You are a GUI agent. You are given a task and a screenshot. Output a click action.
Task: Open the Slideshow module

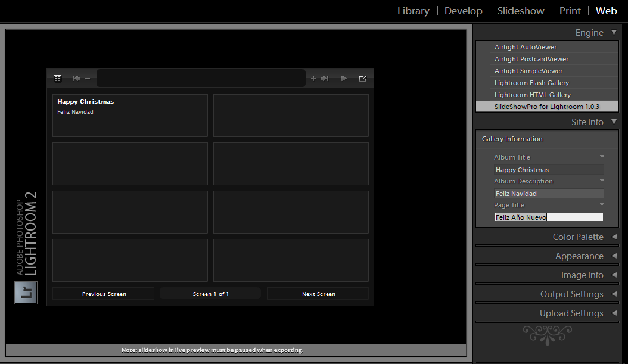(521, 11)
